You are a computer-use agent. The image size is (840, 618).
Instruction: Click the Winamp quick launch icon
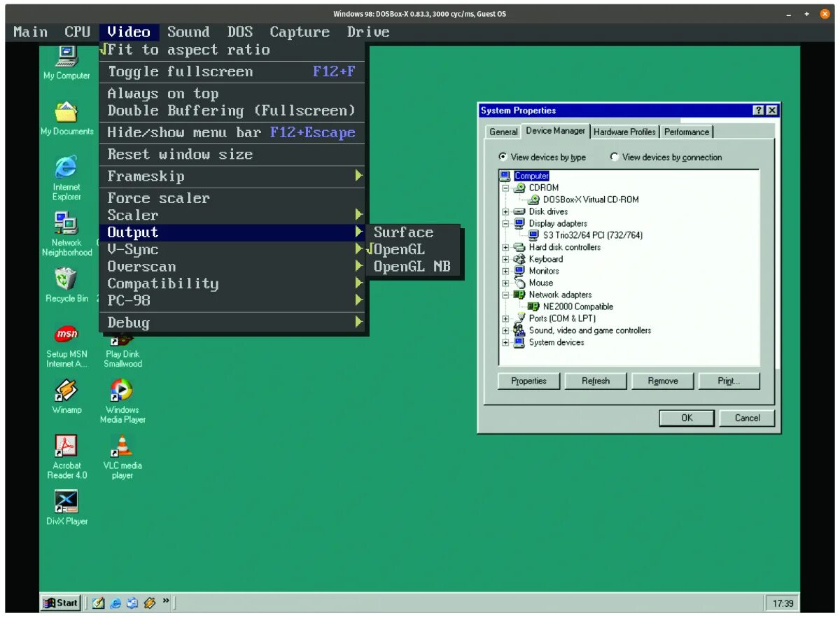tap(149, 603)
